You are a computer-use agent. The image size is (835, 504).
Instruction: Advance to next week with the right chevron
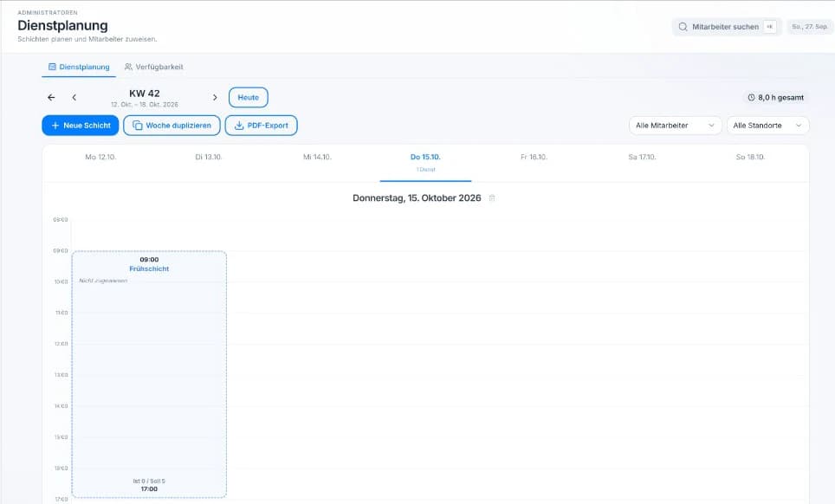tap(215, 97)
